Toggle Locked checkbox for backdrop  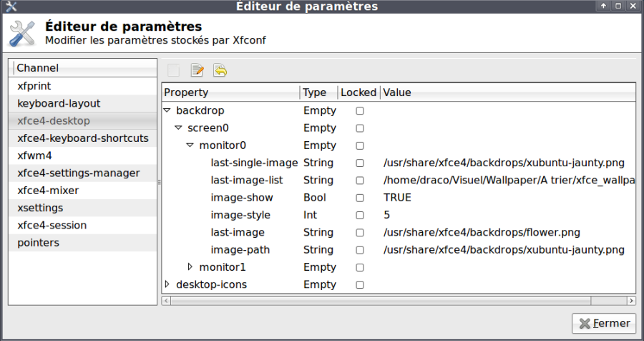[360, 110]
